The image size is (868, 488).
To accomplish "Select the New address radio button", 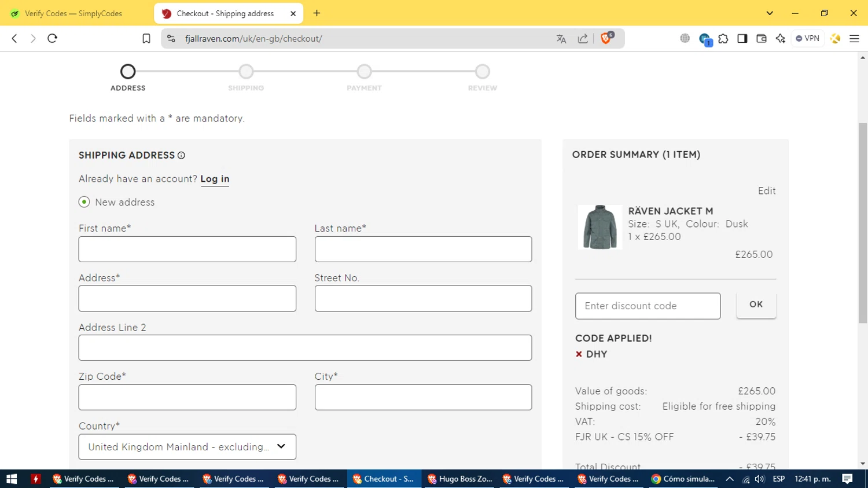I will point(84,202).
